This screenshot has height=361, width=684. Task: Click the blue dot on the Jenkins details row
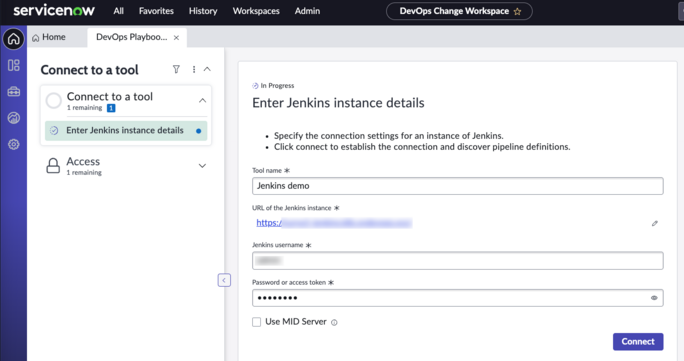(198, 131)
